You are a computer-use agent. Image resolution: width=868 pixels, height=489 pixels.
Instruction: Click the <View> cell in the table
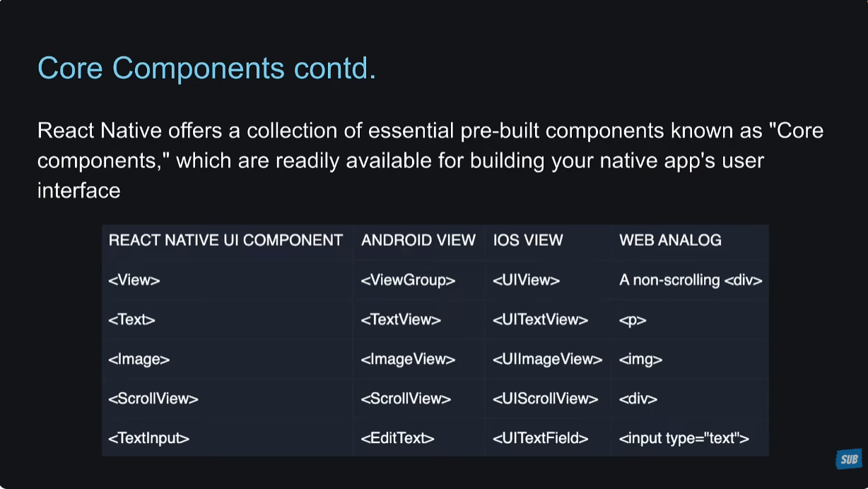coord(134,280)
